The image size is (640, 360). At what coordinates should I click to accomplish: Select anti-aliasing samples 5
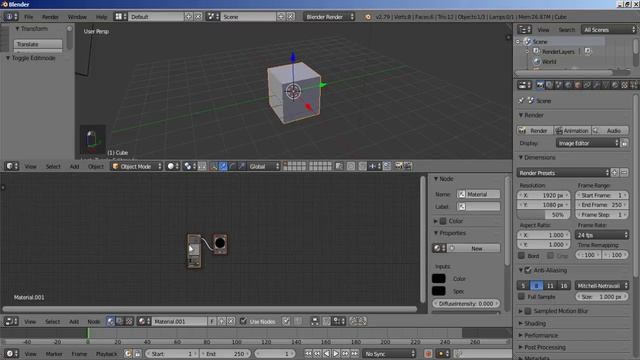[x=523, y=285]
